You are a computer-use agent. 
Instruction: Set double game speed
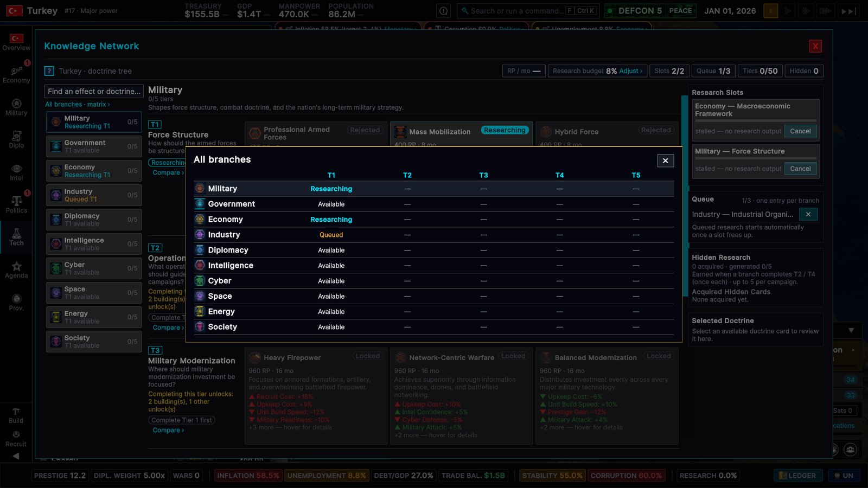coord(806,11)
